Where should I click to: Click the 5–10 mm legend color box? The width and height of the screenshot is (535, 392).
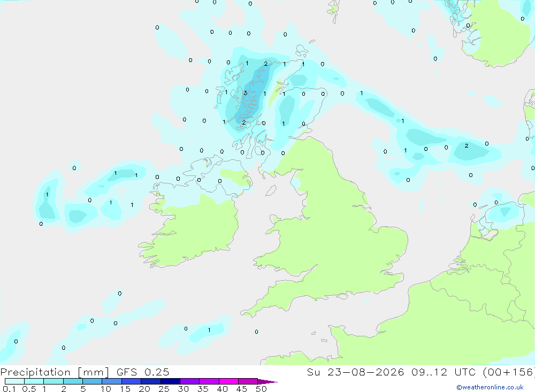[x=93, y=381]
